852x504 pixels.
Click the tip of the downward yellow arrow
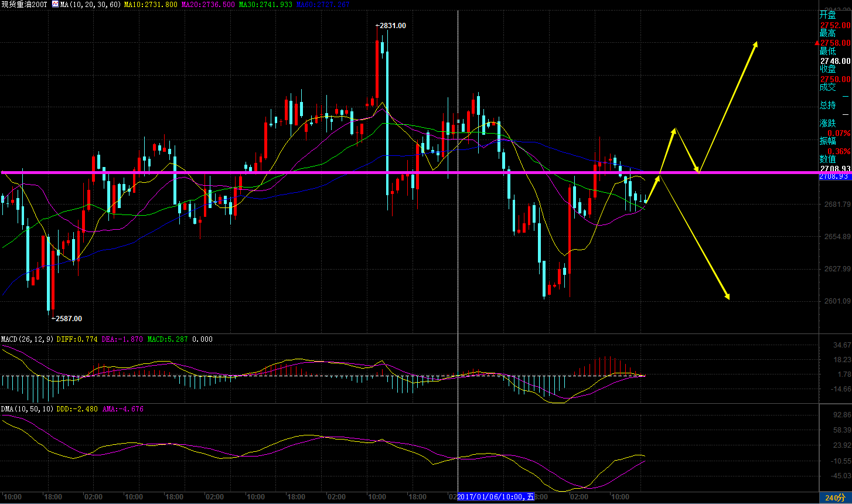[x=728, y=299]
